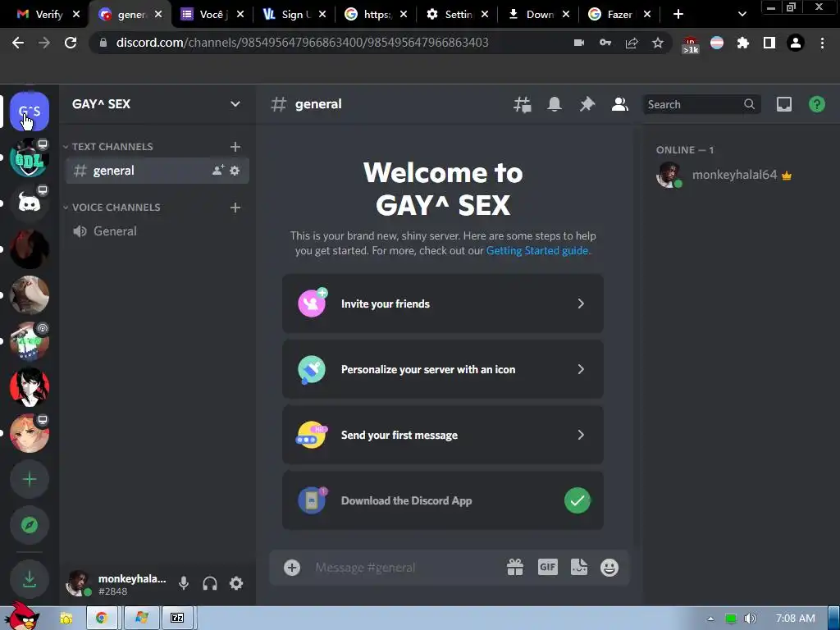The width and height of the screenshot is (840, 630).
Task: Open a new browser tab
Action: click(x=678, y=15)
